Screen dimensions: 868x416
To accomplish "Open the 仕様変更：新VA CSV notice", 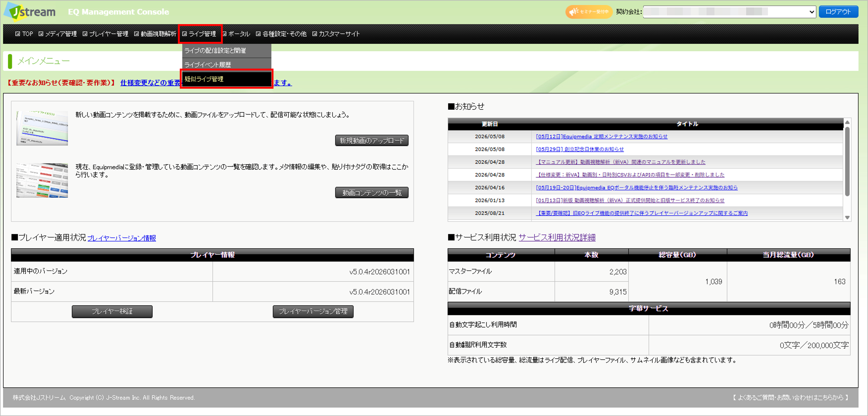I will pyautogui.click(x=630, y=175).
